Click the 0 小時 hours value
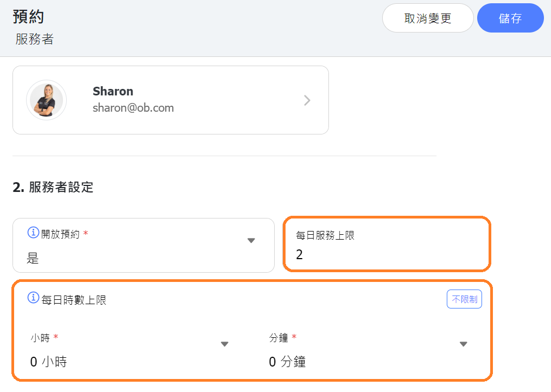This screenshot has height=392, width=551. click(48, 362)
